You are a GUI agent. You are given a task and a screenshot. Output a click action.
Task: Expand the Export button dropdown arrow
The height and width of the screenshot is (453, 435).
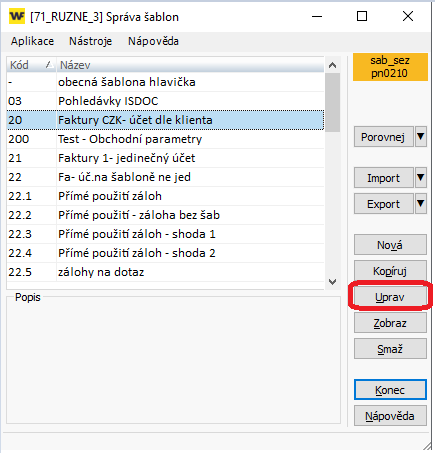tap(421, 204)
